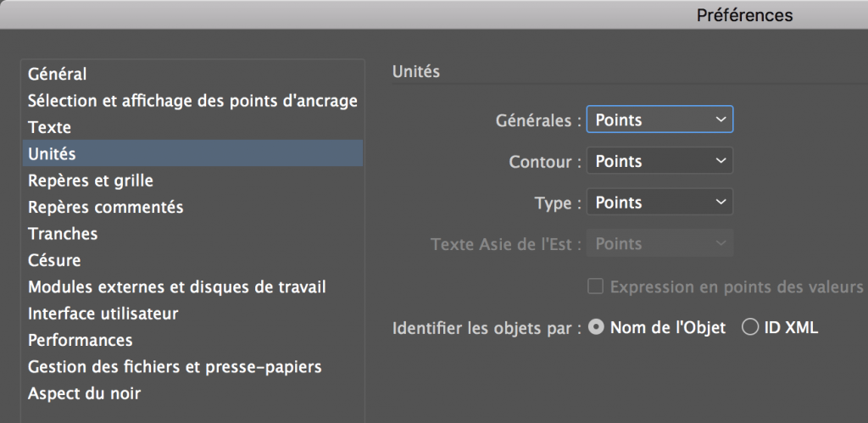Switch to the Texte preferences section
This screenshot has width=868, height=423.
coord(49,128)
